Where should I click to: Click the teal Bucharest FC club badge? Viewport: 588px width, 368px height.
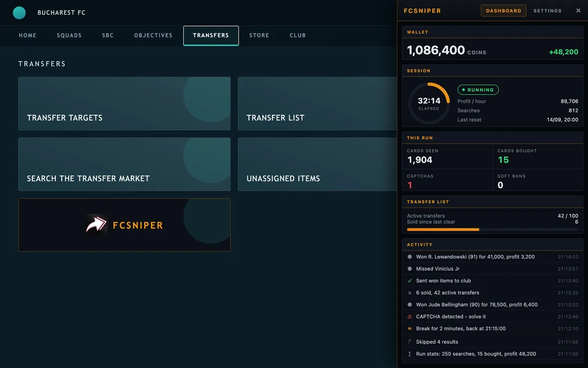click(19, 13)
